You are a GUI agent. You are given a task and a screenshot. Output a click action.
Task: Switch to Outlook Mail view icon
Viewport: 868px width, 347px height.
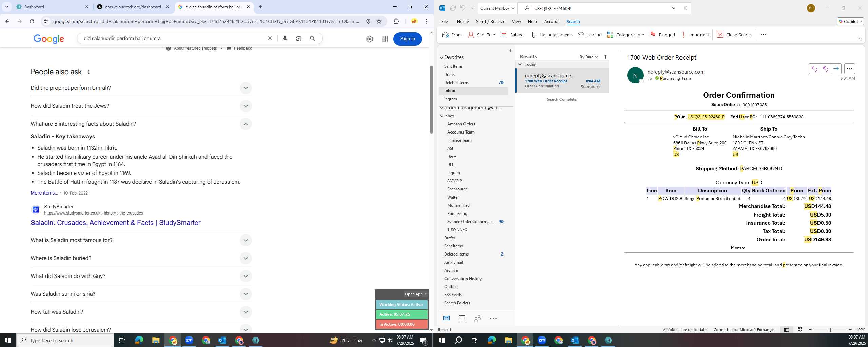coord(446,318)
